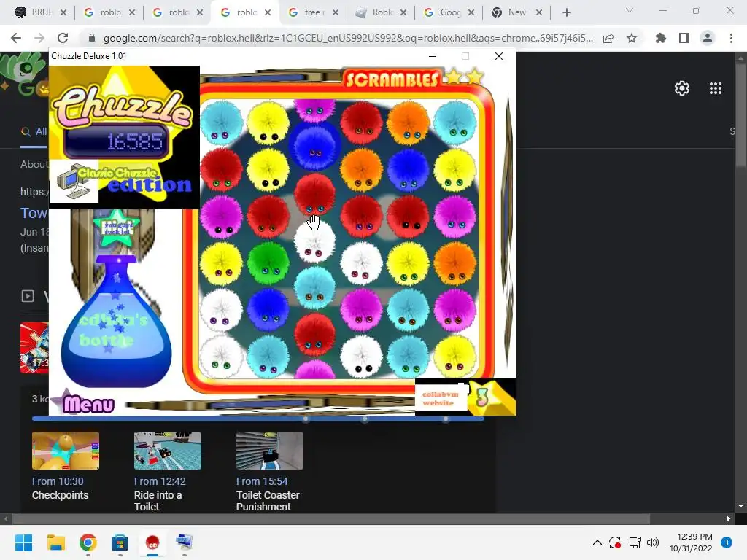Open Windows Start menu

coord(23,542)
